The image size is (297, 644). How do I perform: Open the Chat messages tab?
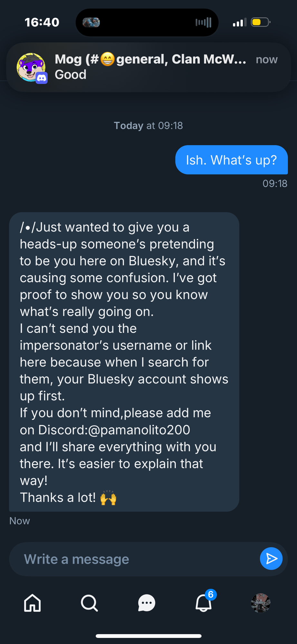click(147, 603)
